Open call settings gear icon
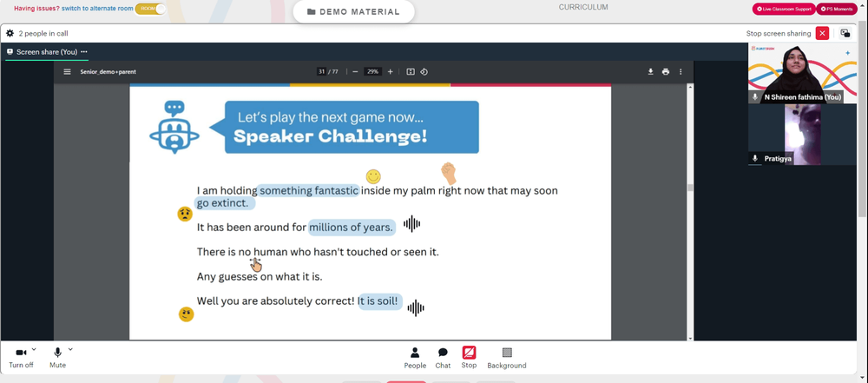 tap(10, 33)
